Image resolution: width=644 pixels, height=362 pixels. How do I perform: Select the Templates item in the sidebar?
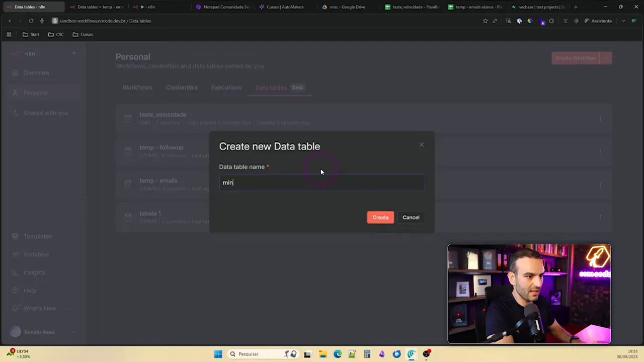point(38,236)
